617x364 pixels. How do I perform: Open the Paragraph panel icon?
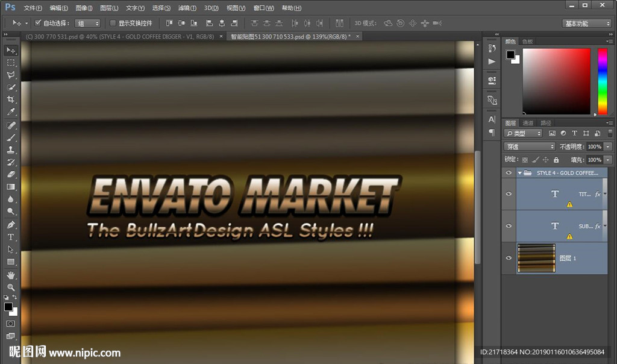(492, 133)
